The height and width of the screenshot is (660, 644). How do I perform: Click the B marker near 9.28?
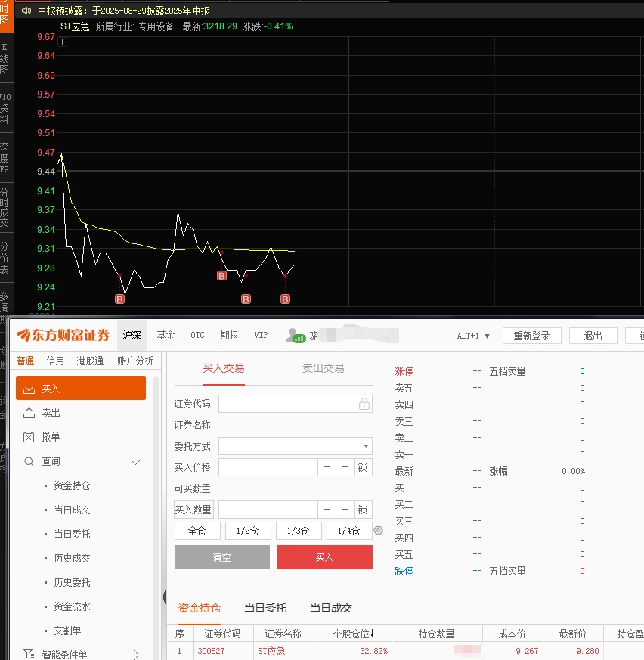[221, 276]
